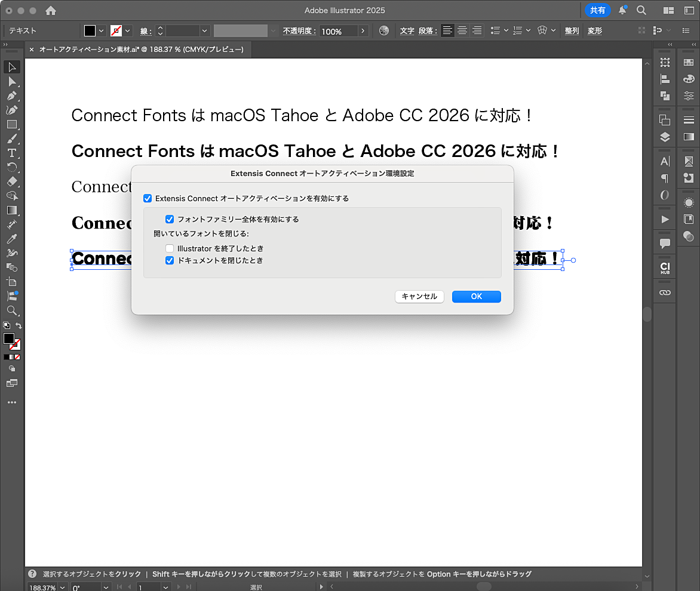
Task: Open the CI HUB panel
Action: (x=664, y=267)
